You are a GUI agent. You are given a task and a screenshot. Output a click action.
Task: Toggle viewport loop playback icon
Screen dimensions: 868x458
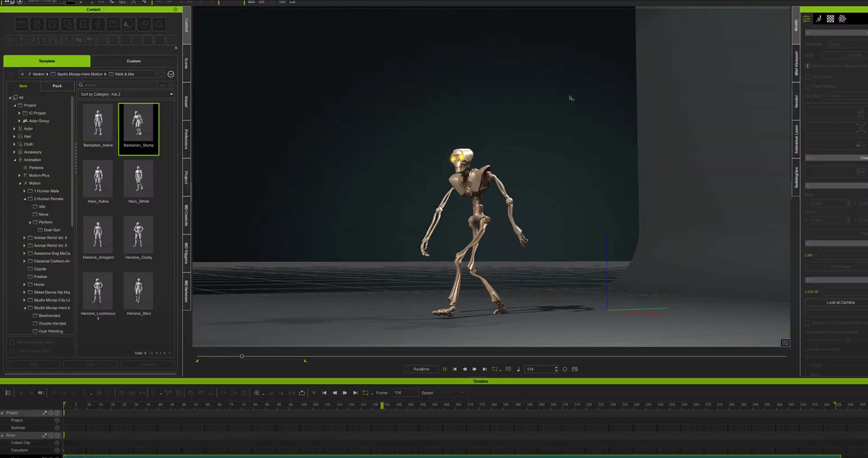(495, 369)
